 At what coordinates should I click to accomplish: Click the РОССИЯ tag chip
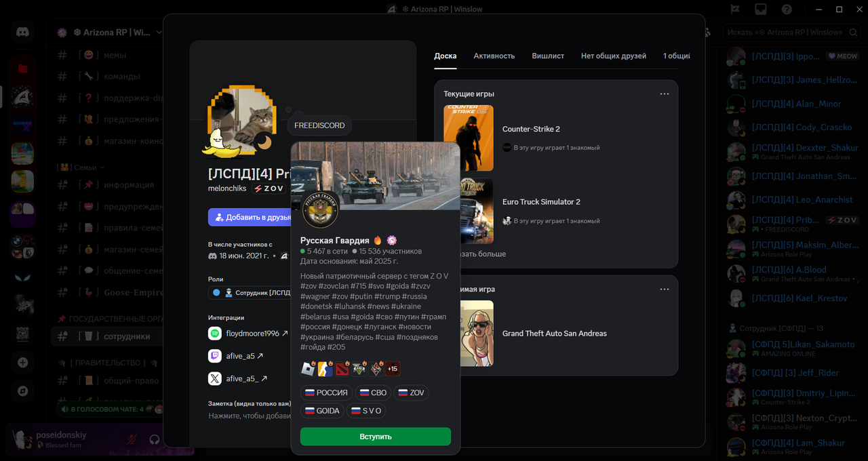[x=326, y=393]
